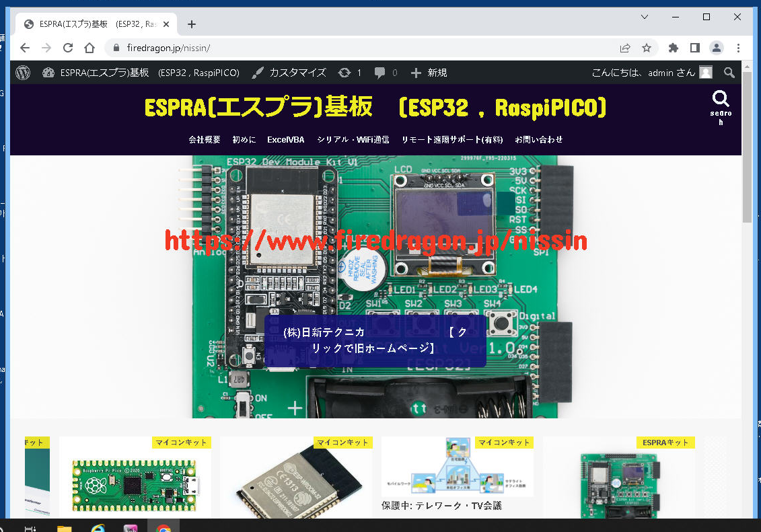Click the ESPRAキット category tag
Screen dimensions: 761x532
[x=665, y=443]
